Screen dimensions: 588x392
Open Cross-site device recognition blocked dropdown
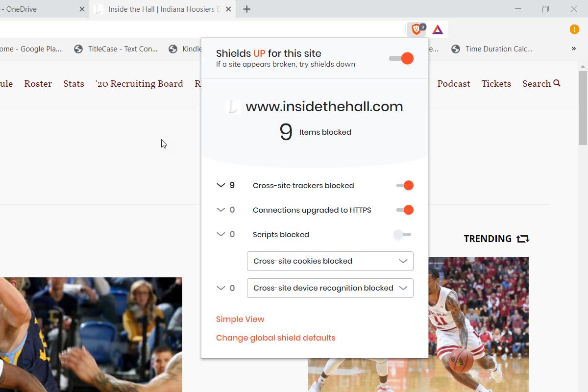(x=330, y=288)
